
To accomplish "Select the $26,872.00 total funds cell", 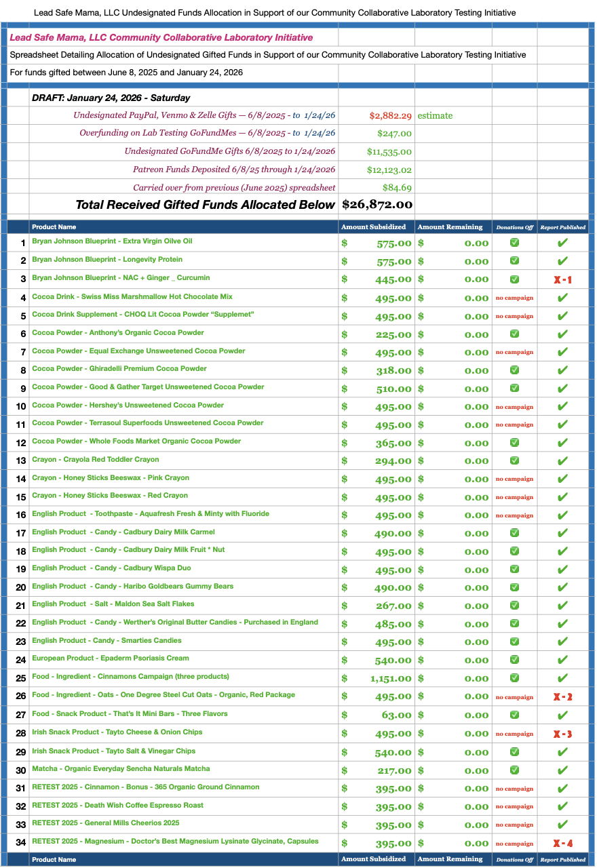I will click(377, 204).
